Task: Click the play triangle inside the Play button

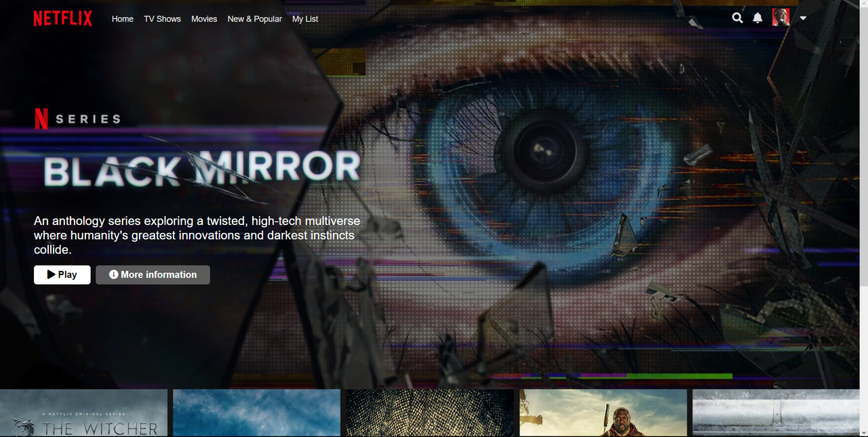Action: 50,274
